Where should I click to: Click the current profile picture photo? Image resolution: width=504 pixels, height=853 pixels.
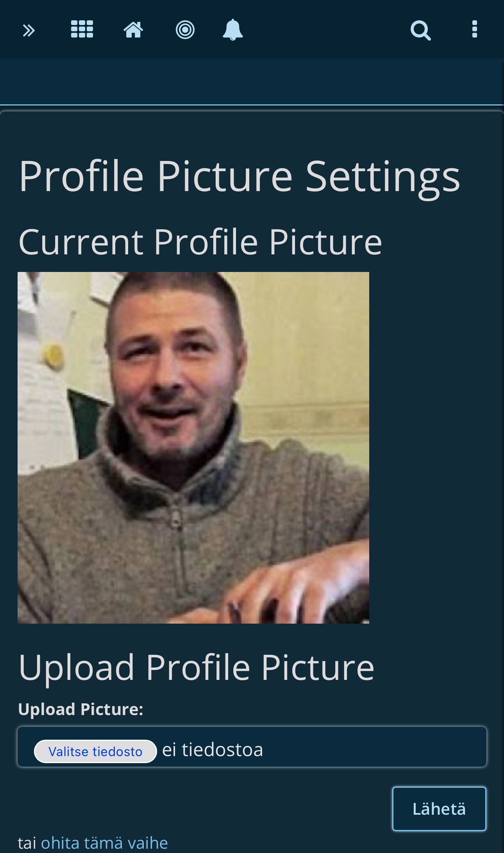pos(193,447)
